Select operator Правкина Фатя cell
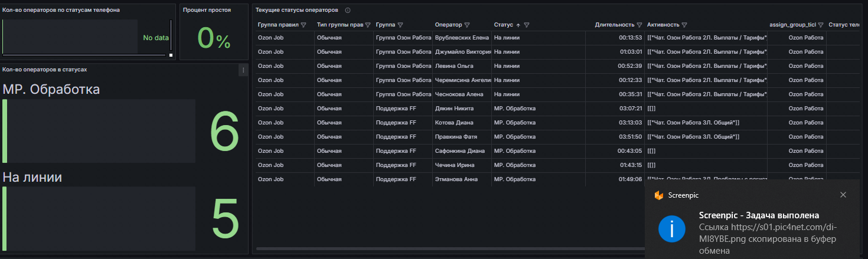This screenshot has height=259, width=868. (x=462, y=137)
